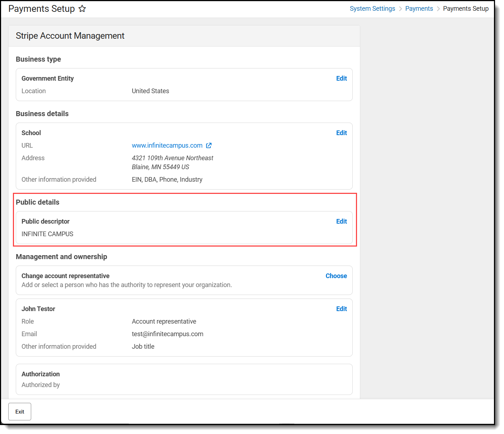Click the Job title value
This screenshot has width=504, height=434.
(x=143, y=347)
